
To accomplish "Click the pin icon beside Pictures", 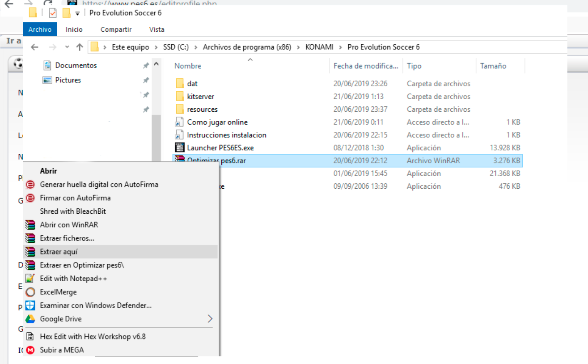I will pos(146,80).
